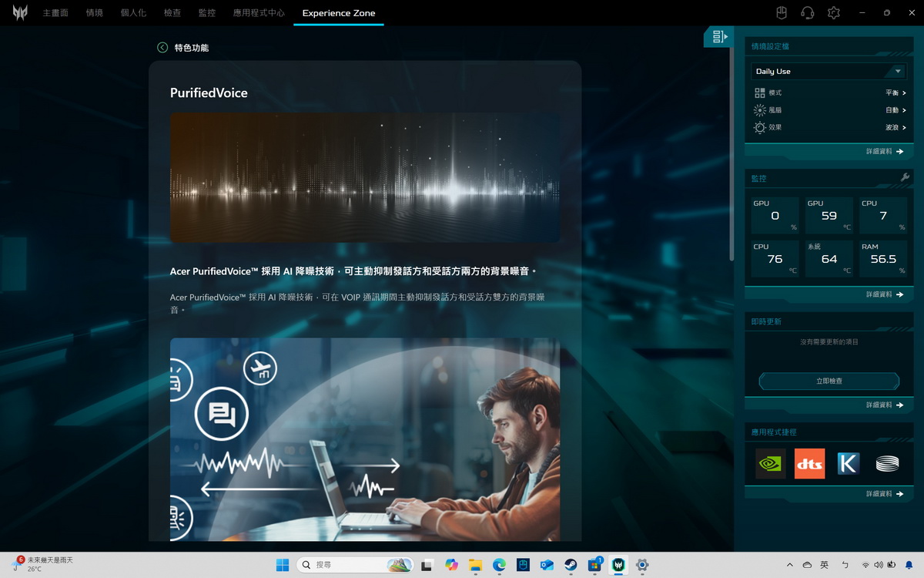Expand the 風扇 自動 setting
Image resolution: width=924 pixels, height=578 pixels.
(895, 110)
